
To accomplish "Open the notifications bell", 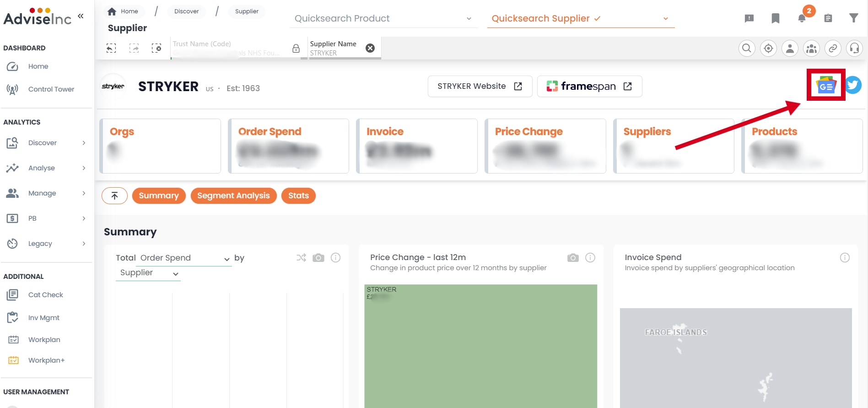I will [x=802, y=18].
